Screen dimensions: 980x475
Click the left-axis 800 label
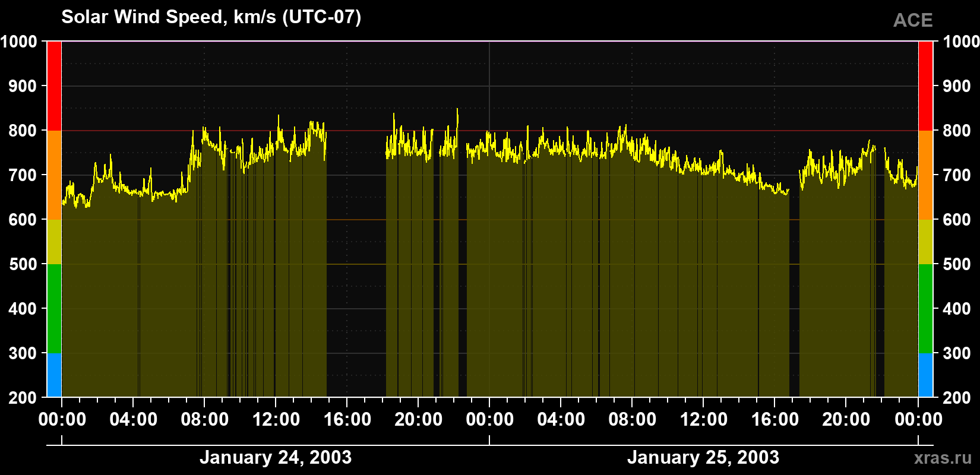pos(23,131)
